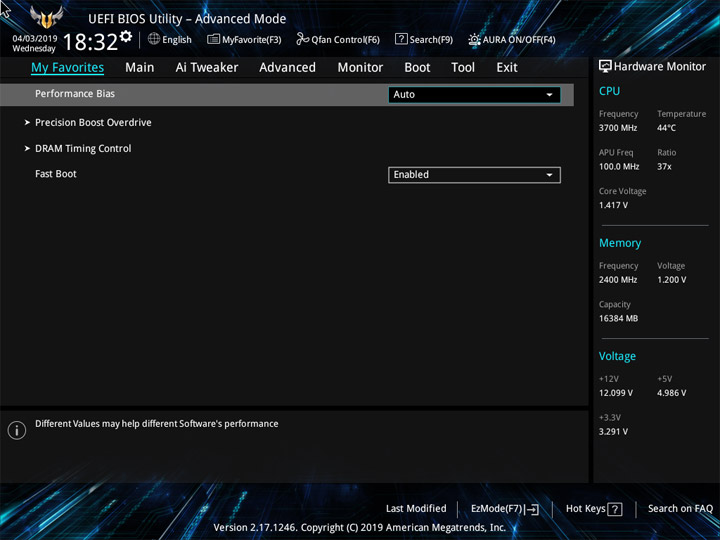Click the Voltage section heading

tap(617, 356)
